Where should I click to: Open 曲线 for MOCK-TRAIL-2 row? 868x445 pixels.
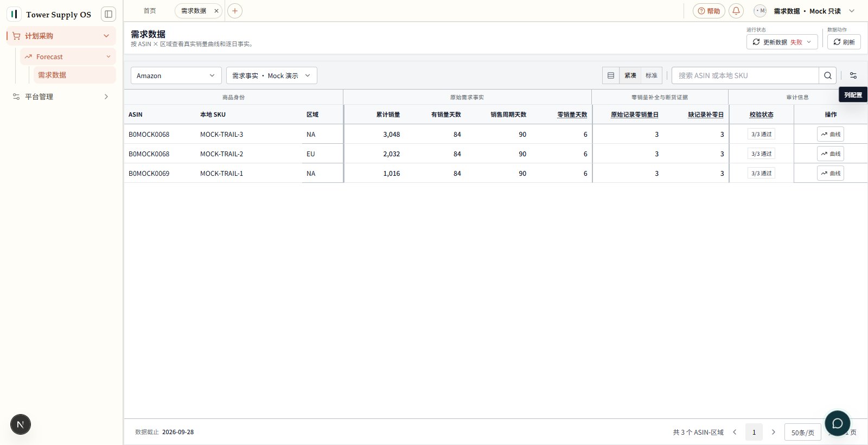[x=831, y=154]
